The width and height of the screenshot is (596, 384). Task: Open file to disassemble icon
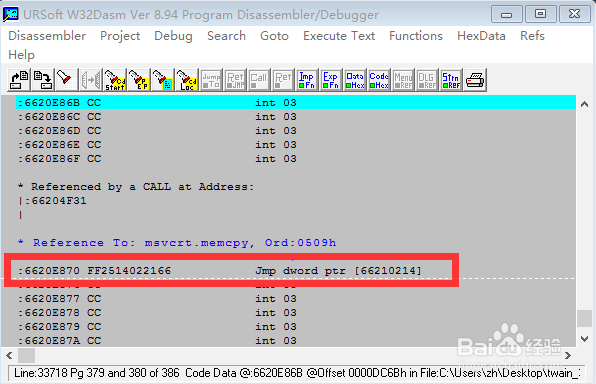(x=19, y=80)
